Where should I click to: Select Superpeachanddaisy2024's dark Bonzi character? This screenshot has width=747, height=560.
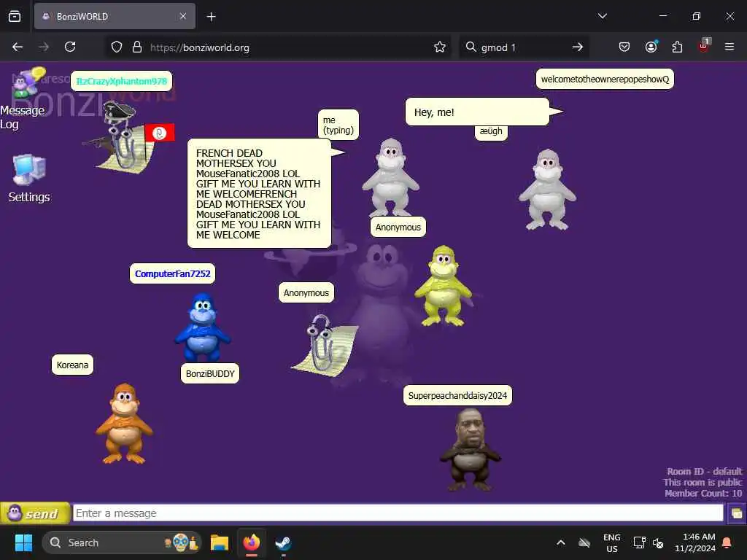click(x=471, y=450)
